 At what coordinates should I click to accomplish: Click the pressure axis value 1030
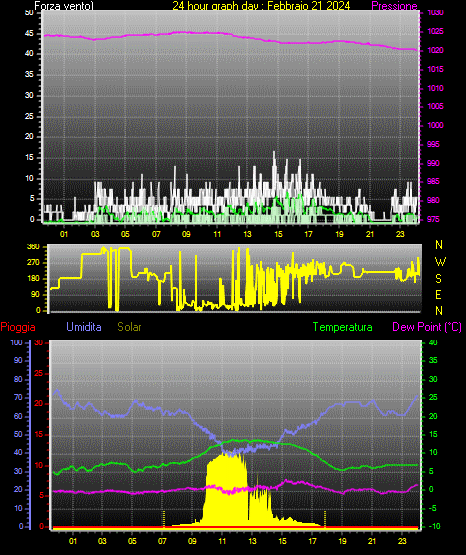click(435, 12)
